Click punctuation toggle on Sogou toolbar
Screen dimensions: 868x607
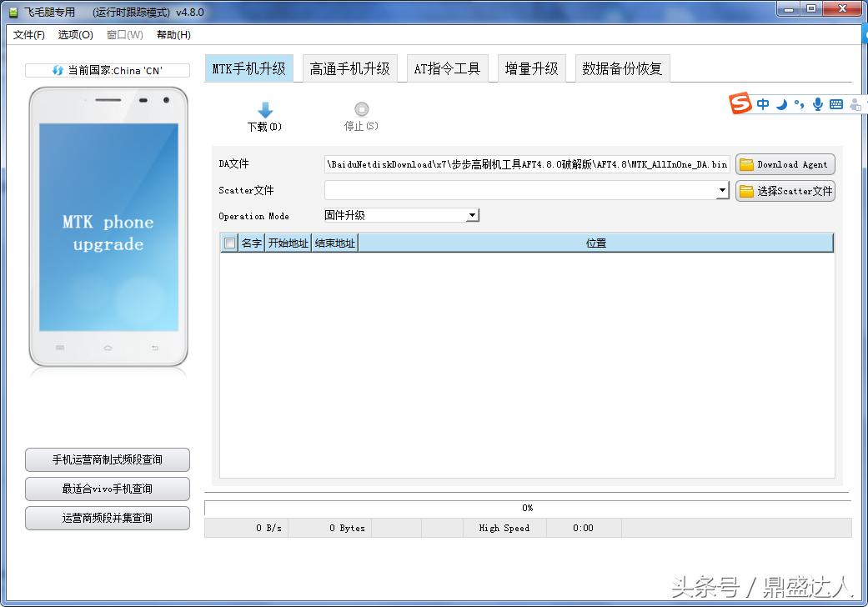click(x=797, y=104)
